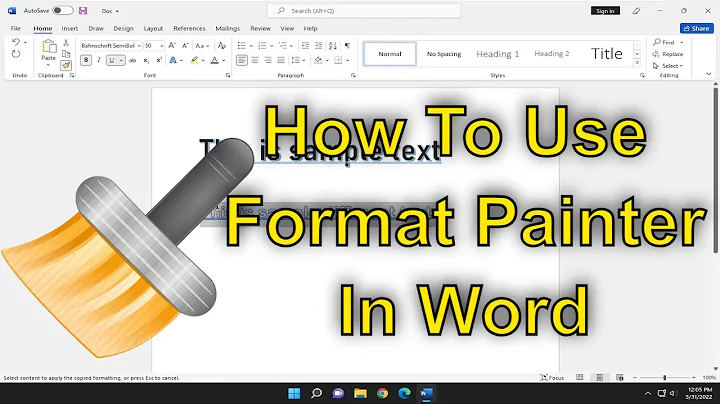
Task: Save the document with the Save icon
Action: pyautogui.click(x=83, y=11)
